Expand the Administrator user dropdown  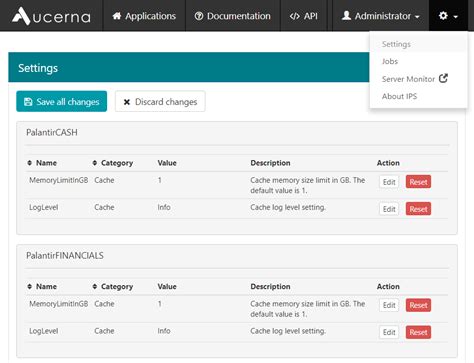pos(381,16)
